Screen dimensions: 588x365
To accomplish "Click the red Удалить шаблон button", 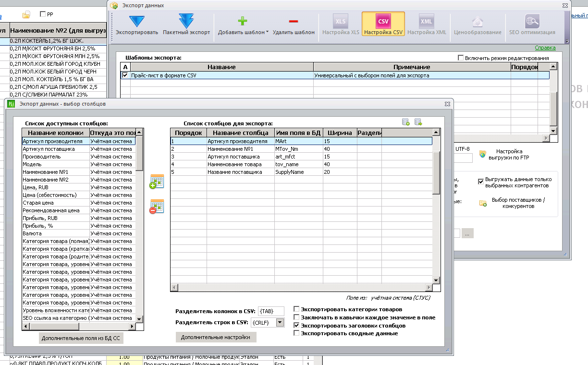I will (294, 25).
